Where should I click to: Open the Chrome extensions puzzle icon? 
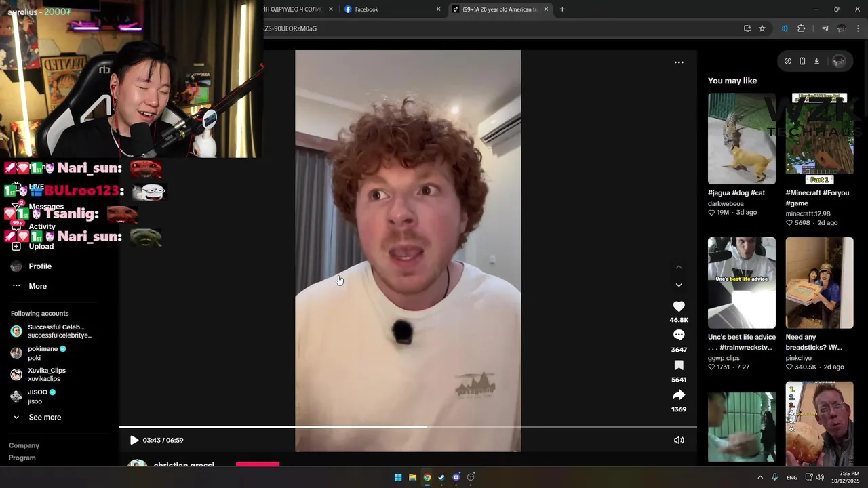[802, 28]
